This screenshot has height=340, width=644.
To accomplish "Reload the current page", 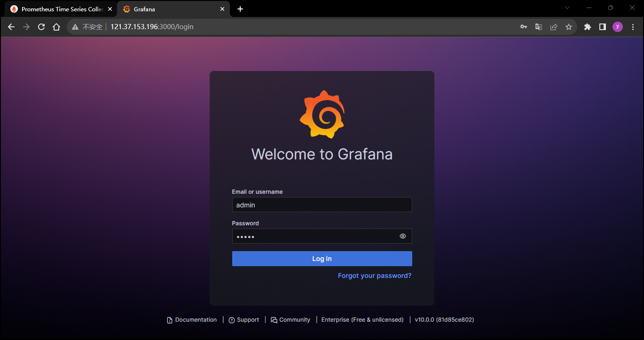I will point(41,27).
